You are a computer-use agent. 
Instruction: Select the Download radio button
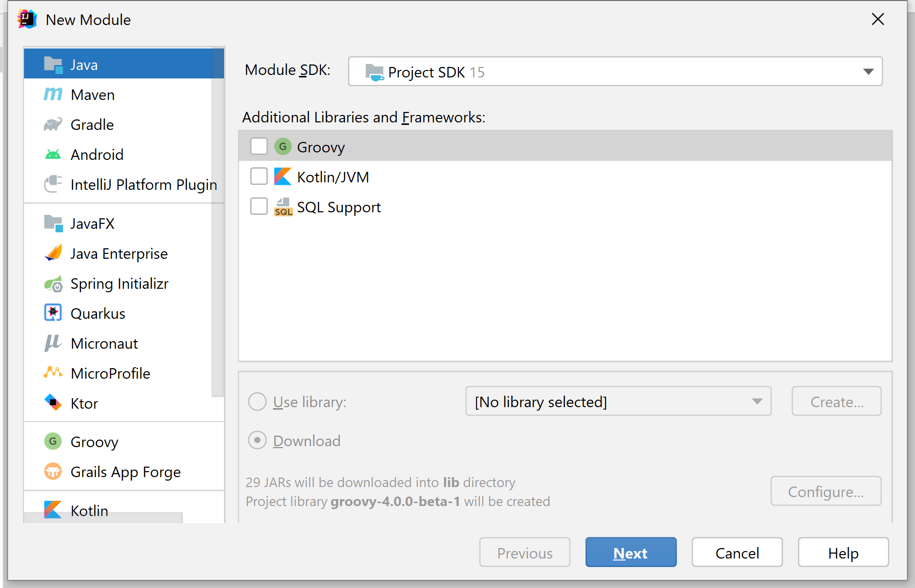click(257, 440)
